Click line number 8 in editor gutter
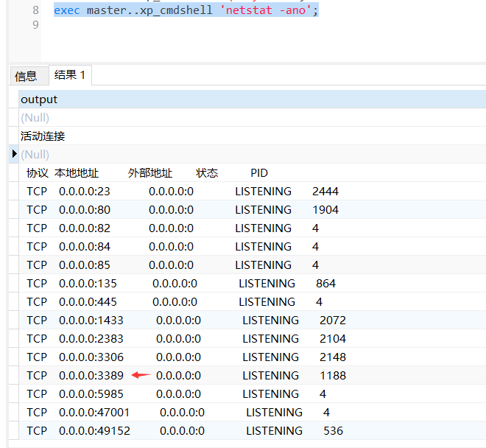The width and height of the screenshot is (486, 448). click(x=35, y=10)
